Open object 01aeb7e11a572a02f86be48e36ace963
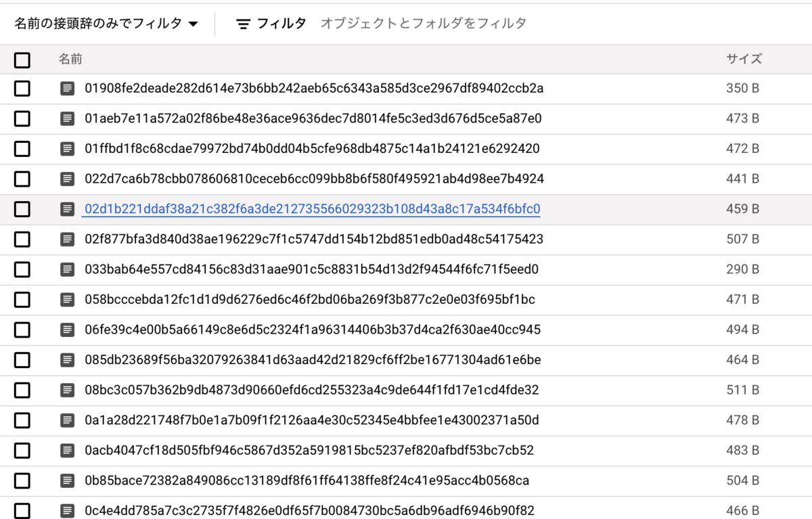The image size is (812, 519). pyautogui.click(x=313, y=119)
